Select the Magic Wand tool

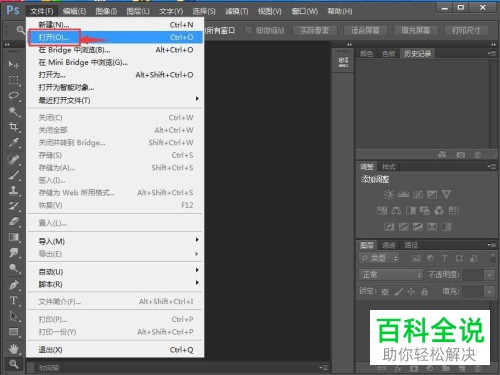pos(14,111)
